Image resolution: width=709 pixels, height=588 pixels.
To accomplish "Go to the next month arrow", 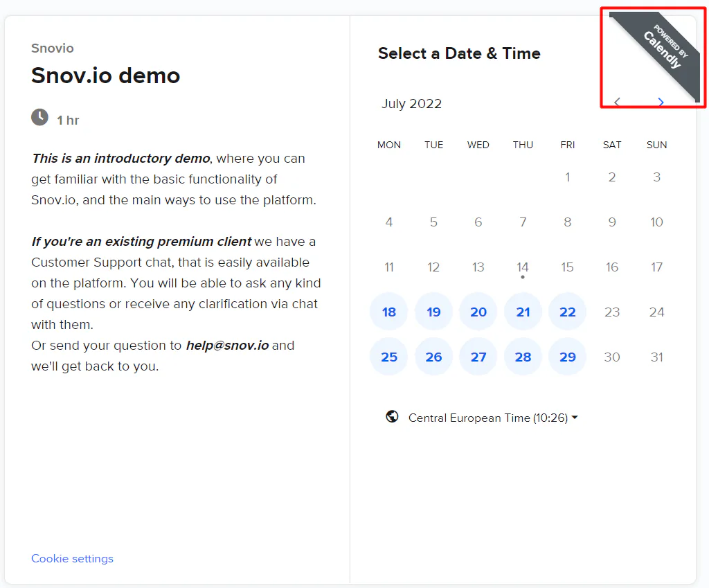I will click(661, 103).
